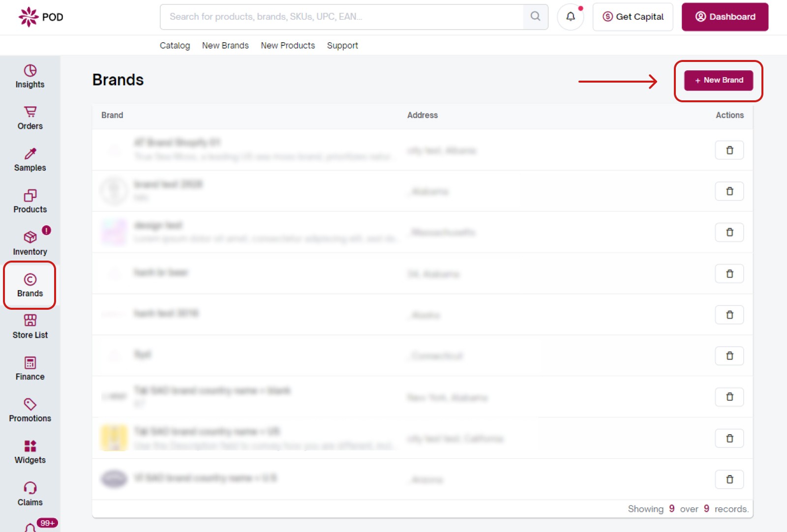Delete the first brand with trash icon
This screenshot has width=787, height=532.
pyautogui.click(x=729, y=150)
